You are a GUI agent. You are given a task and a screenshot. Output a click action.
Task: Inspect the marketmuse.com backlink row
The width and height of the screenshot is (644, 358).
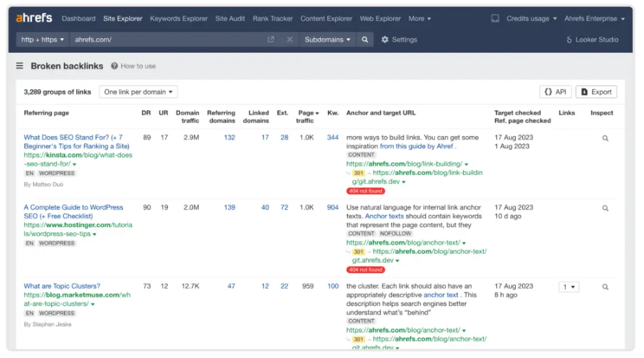tap(605, 287)
